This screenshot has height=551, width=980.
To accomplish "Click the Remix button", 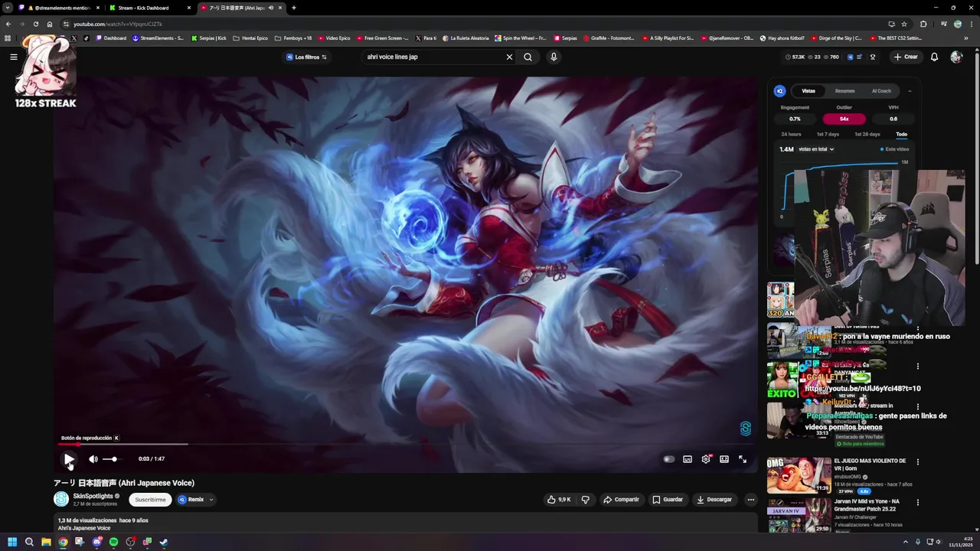I will 191,500.
